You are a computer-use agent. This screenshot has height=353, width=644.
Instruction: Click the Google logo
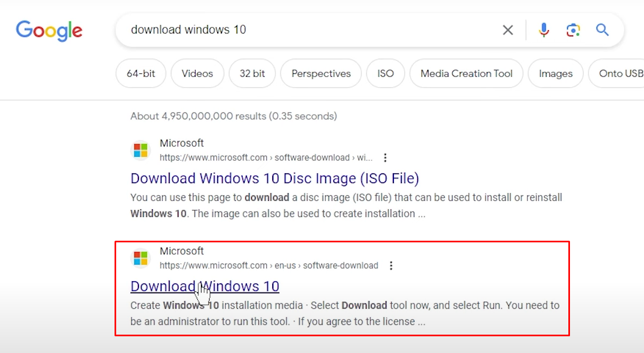(49, 31)
